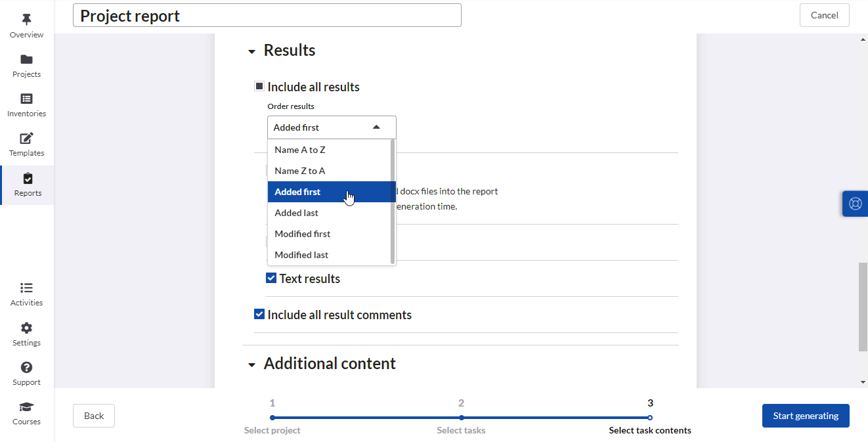
Task: Disable the Text results checkbox
Action: 271,278
